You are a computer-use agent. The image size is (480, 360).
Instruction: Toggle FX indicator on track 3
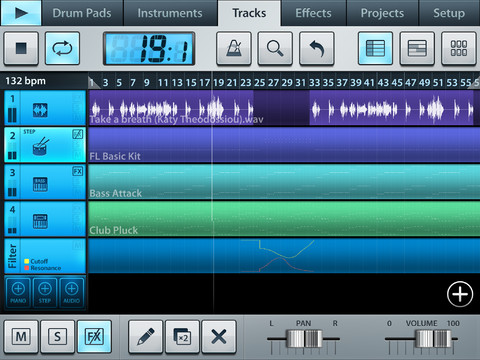coord(78,171)
